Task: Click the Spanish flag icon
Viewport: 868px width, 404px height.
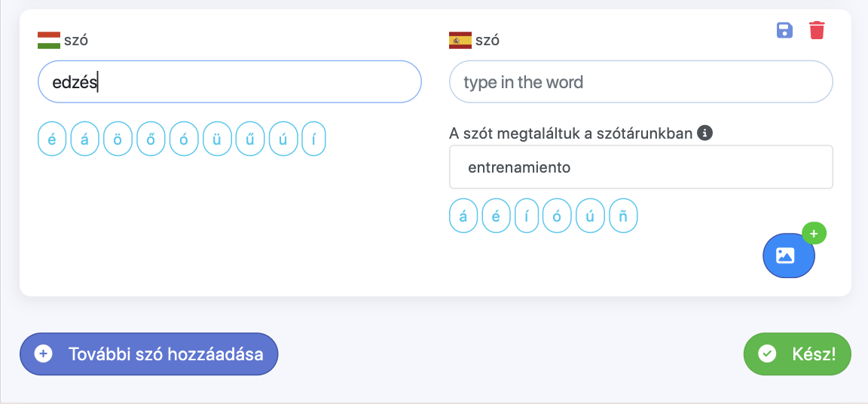Action: coord(460,40)
